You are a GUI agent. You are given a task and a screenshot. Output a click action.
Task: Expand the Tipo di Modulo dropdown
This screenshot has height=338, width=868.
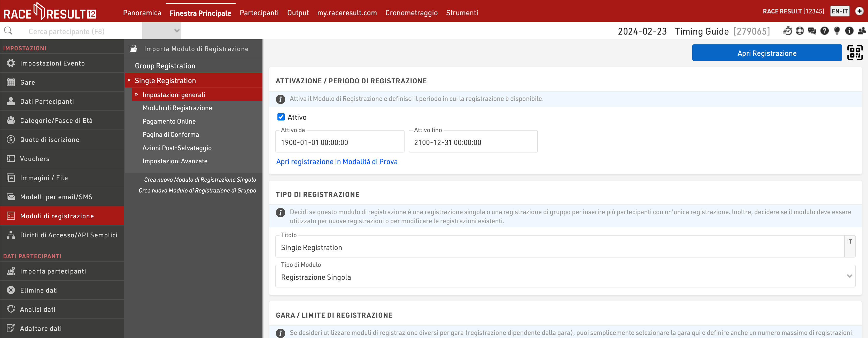(x=565, y=277)
